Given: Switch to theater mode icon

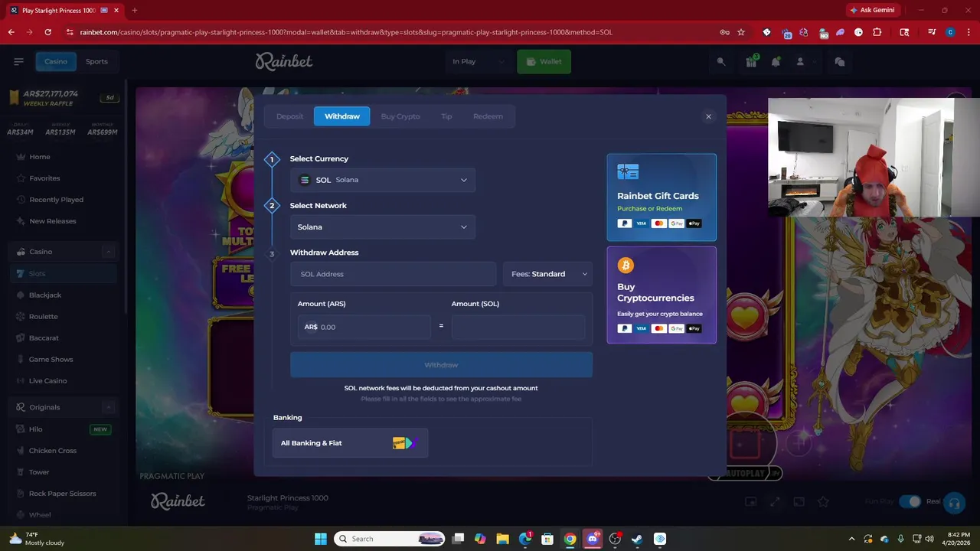Looking at the screenshot, I should coord(799,501).
